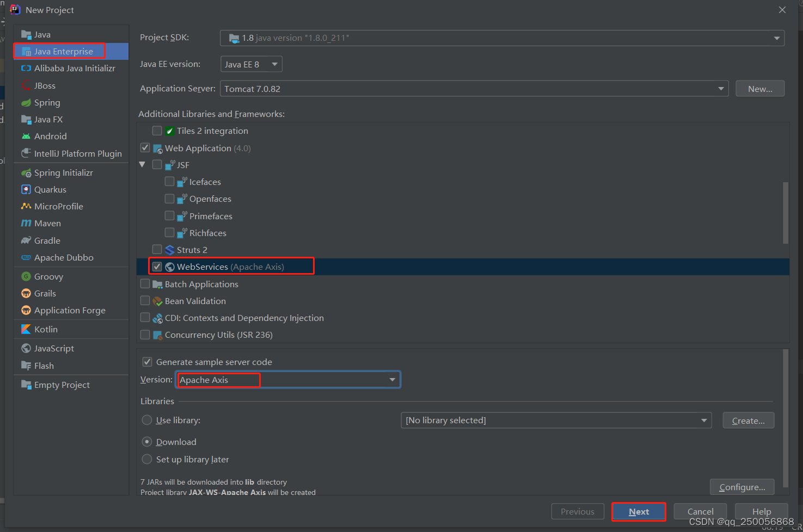Select the Use library radio button
Viewport: 803px width, 532px height.
point(147,420)
